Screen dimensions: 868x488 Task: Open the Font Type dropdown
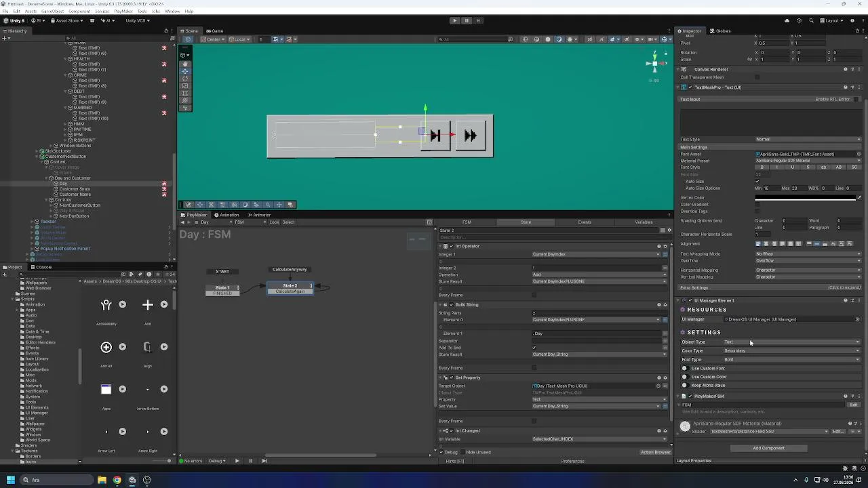coord(792,360)
